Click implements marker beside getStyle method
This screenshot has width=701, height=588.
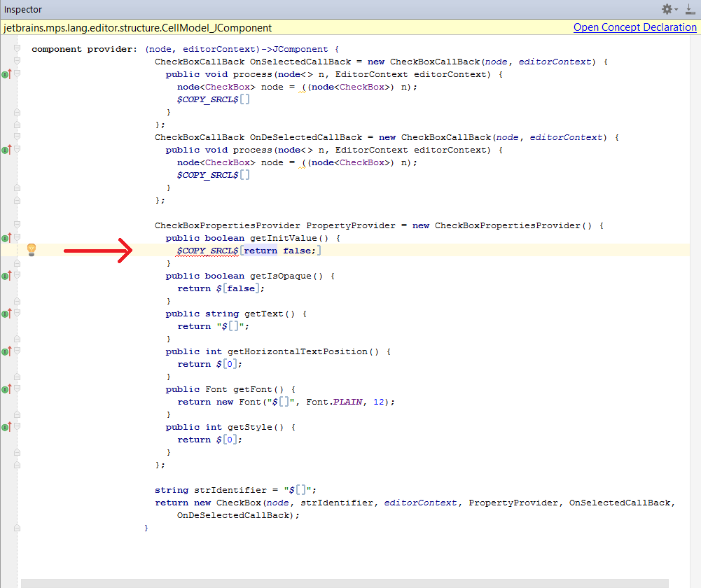pyautogui.click(x=6, y=427)
